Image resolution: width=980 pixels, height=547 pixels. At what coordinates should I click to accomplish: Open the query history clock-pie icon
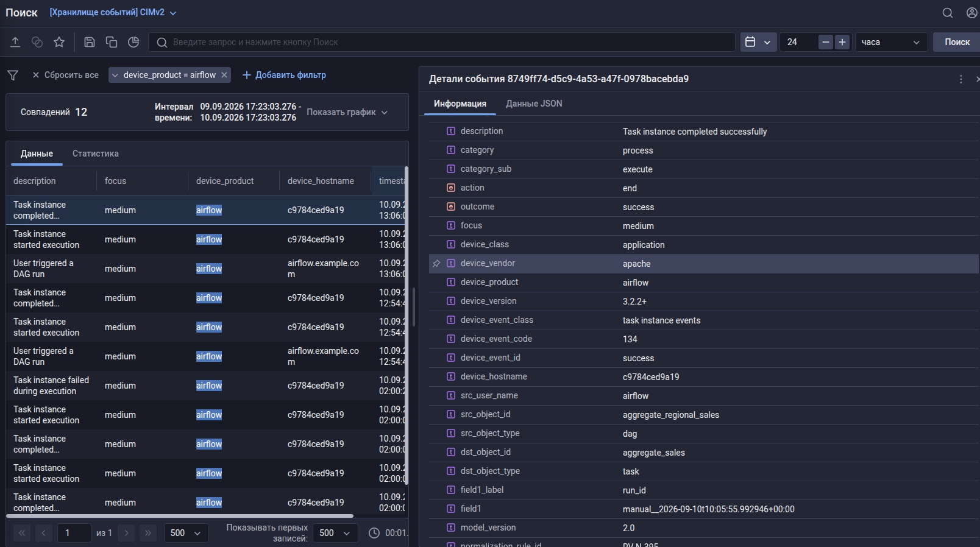click(134, 42)
